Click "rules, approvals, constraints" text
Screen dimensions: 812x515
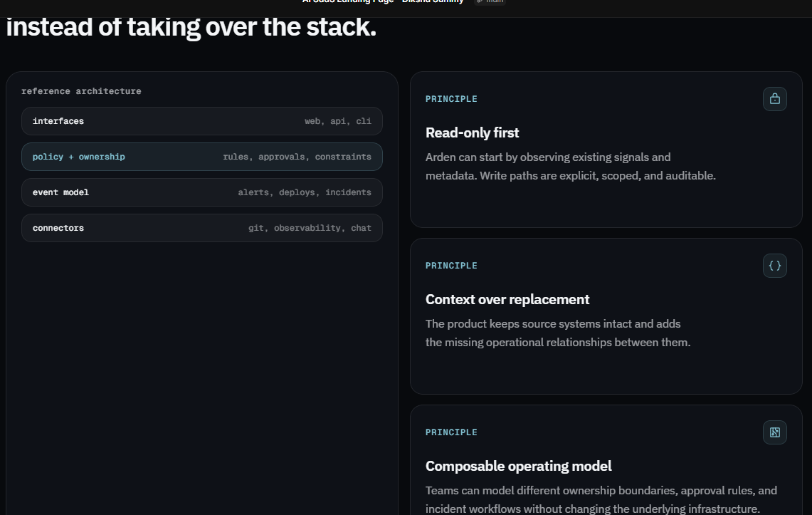297,157
